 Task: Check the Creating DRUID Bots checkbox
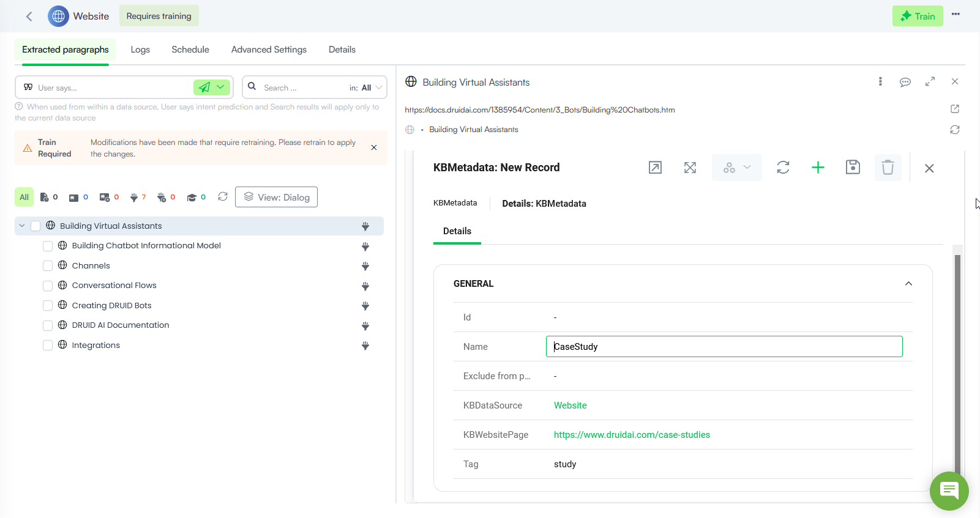click(48, 305)
